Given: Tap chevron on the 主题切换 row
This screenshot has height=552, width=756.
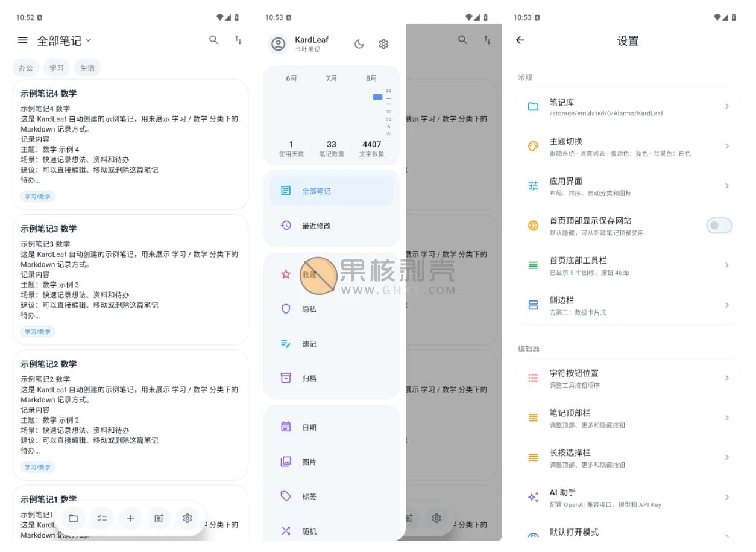Looking at the screenshot, I should 727,146.
